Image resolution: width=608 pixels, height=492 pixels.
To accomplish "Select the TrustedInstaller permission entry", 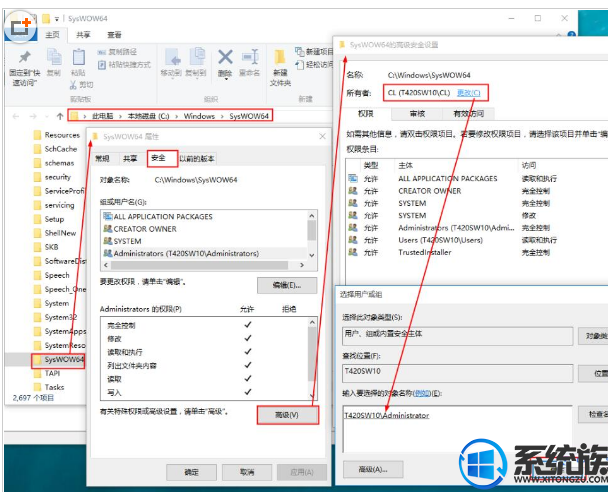I will pos(477,252).
